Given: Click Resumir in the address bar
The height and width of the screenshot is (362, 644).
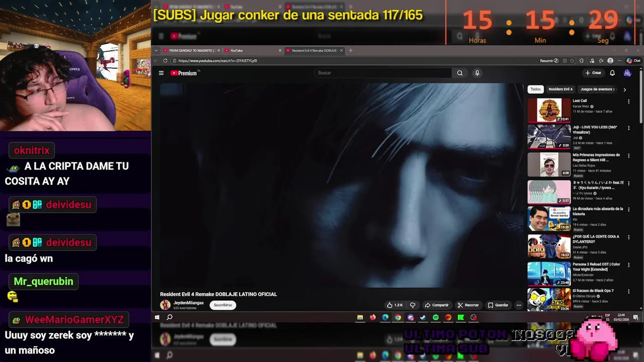Looking at the screenshot, I should pos(549,61).
